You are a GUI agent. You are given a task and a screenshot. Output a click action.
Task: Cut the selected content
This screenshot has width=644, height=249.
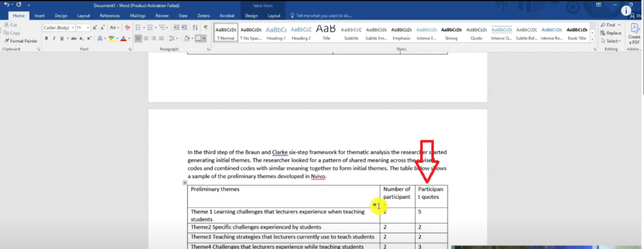coord(10,25)
